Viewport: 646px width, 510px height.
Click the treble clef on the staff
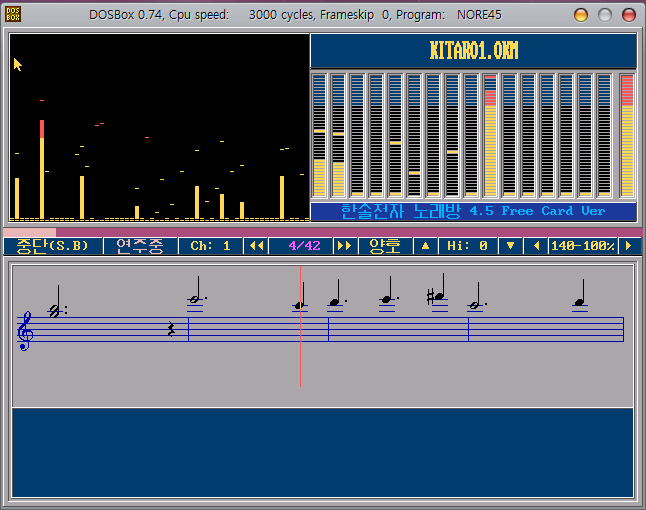pos(25,331)
